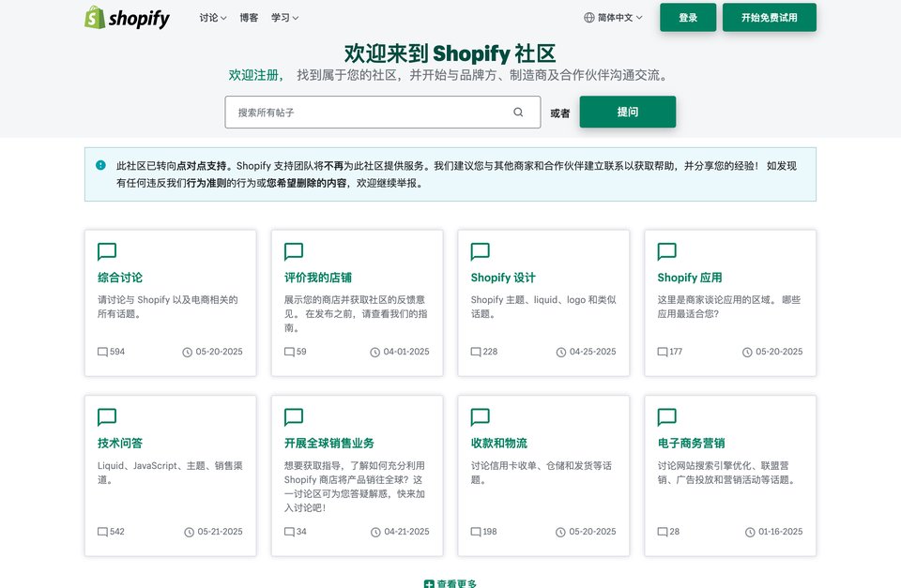Click the plus icon beside 查看更多

coord(429,584)
